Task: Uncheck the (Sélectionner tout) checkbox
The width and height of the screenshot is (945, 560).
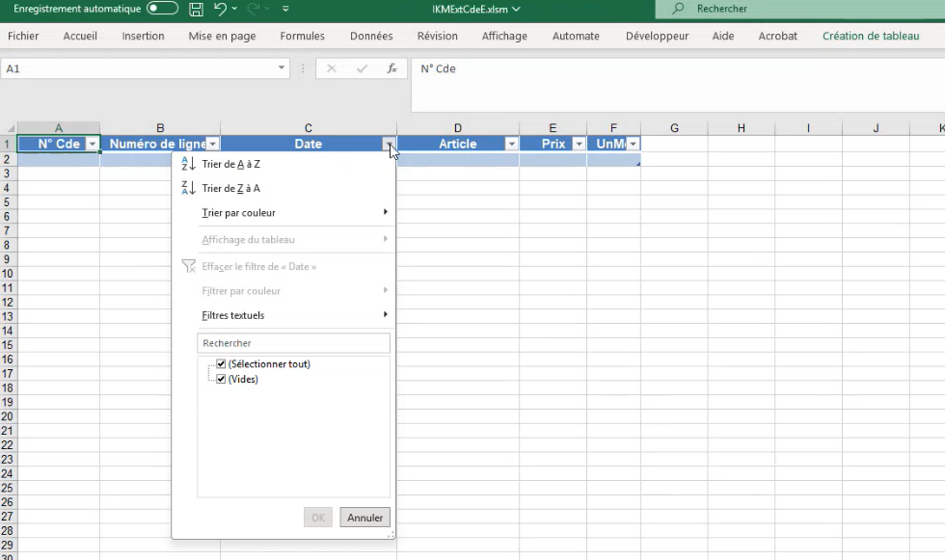Action: 222,364
